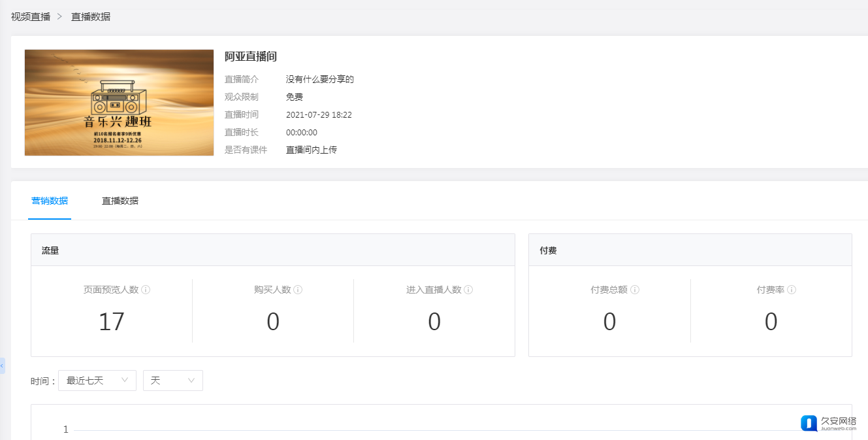868x440 pixels.
Task: Click the 00:00:00 duration value
Action: pyautogui.click(x=302, y=132)
